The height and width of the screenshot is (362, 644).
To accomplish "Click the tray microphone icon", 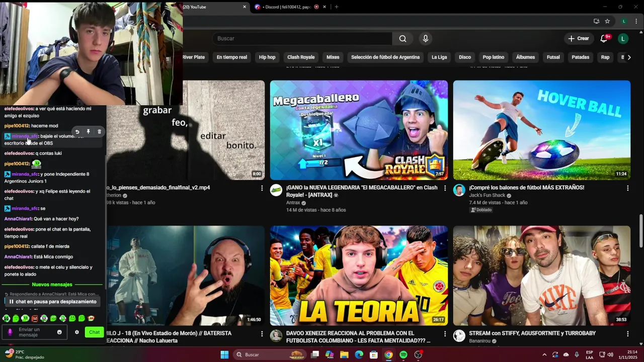I will click(x=577, y=355).
